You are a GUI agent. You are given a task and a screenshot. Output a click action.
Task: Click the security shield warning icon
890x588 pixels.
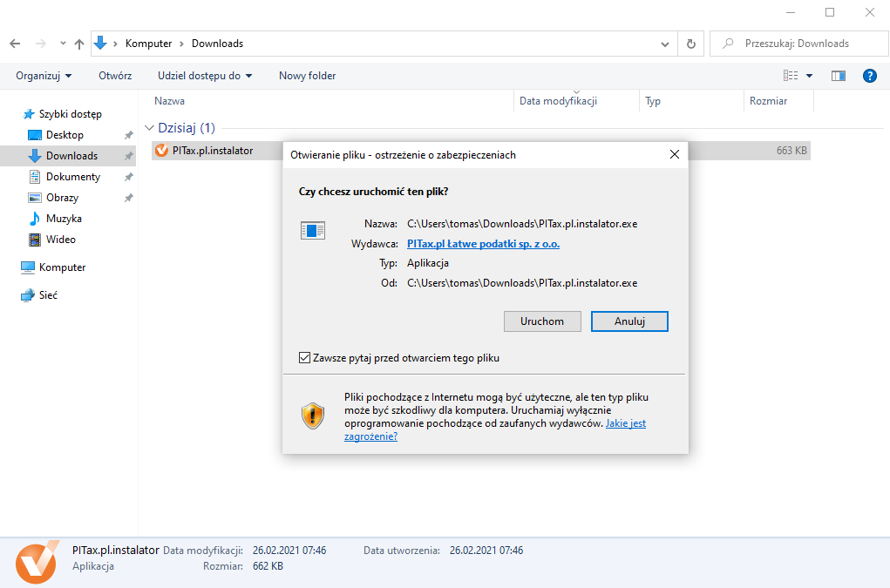point(313,416)
